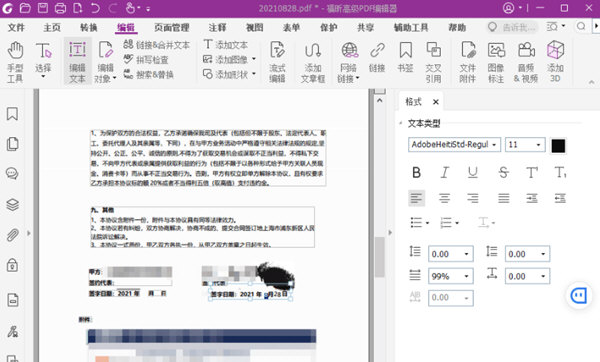The height and width of the screenshot is (362, 600).
Task: Toggle Subscript formatting
Action: 560,173
